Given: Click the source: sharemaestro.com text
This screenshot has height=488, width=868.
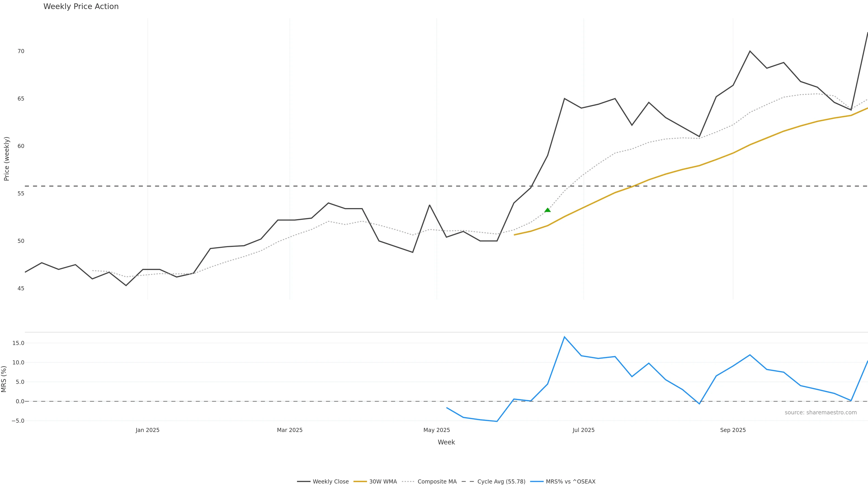Looking at the screenshot, I should (821, 413).
